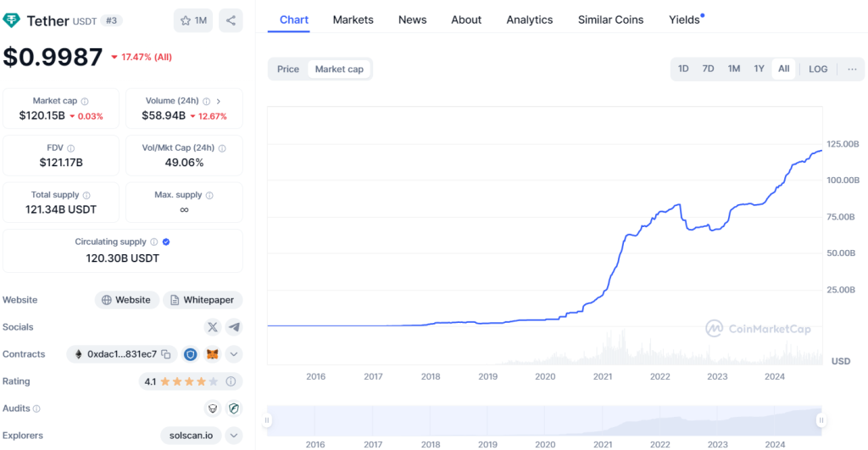
Task: Click the blue shield icon next to contract
Action: (x=191, y=354)
